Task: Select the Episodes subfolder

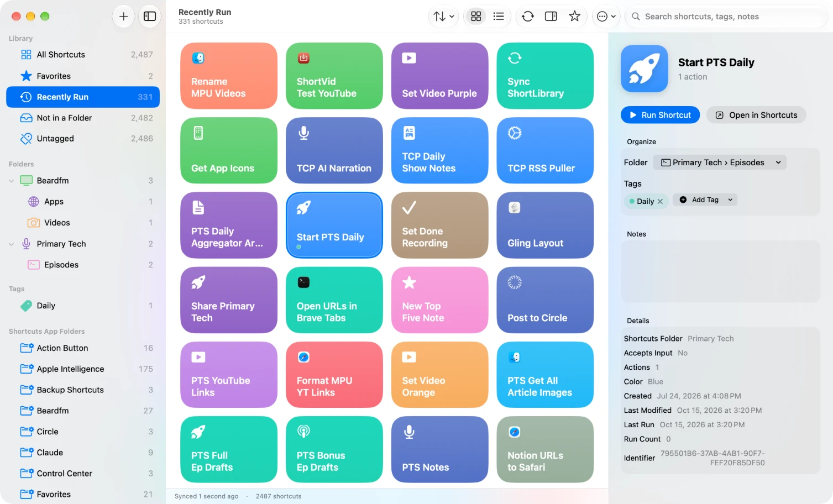Action: click(83, 265)
